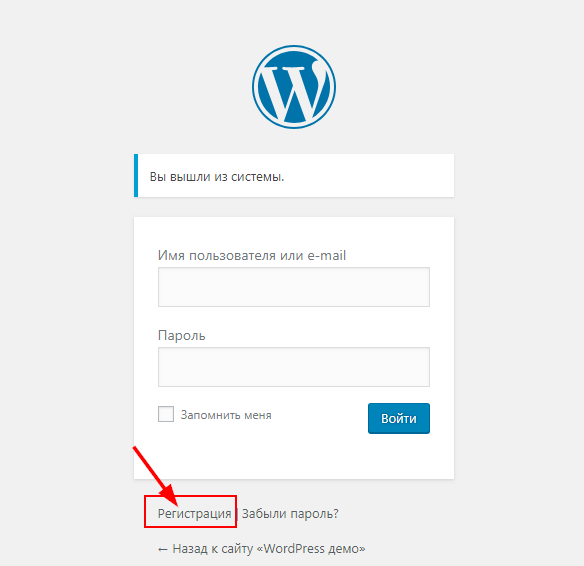Open the Регистрация link
The width and height of the screenshot is (584, 566).
[194, 514]
